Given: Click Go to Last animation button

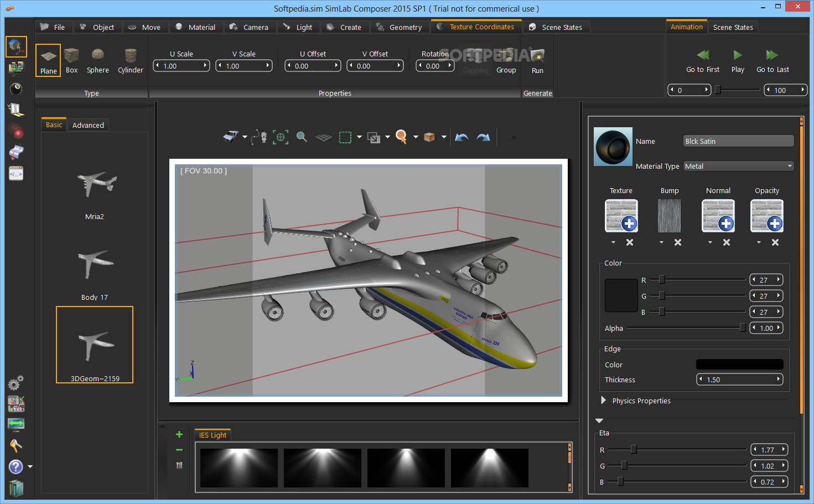Looking at the screenshot, I should tap(772, 61).
